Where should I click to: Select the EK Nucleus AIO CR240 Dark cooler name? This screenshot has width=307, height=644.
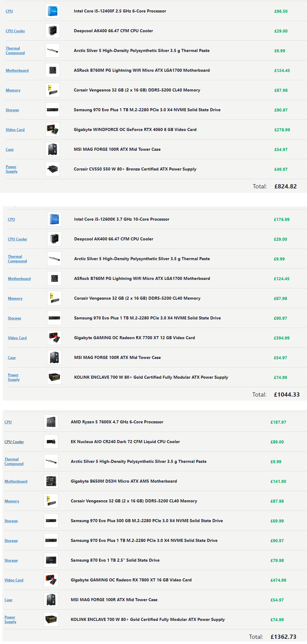(125, 442)
